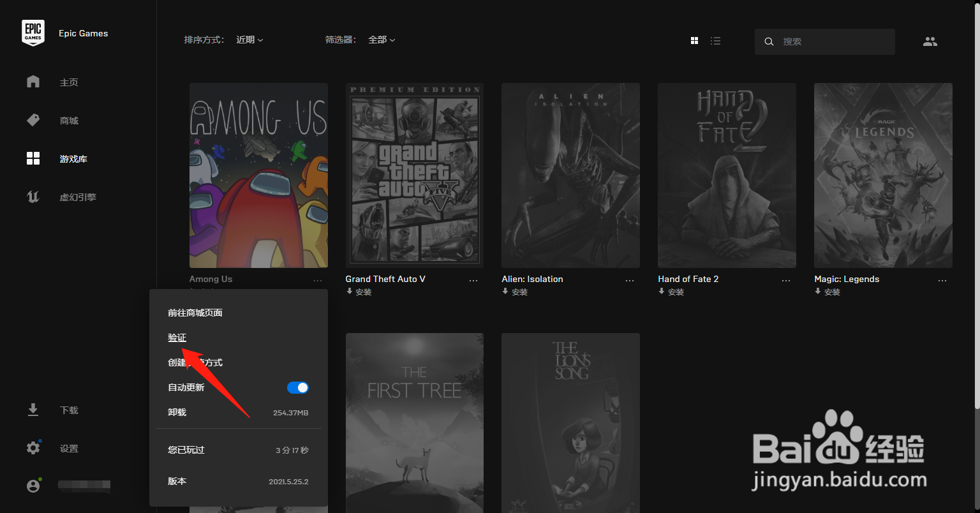The image size is (980, 513).
Task: Click the Grand Theft Auto V title
Action: [x=385, y=279]
